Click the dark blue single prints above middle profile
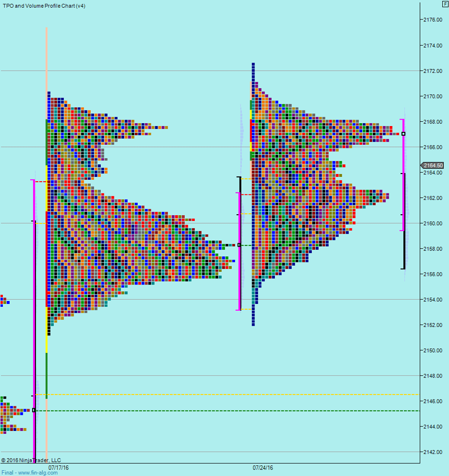The width and height of the screenshot is (449, 476). [253, 73]
